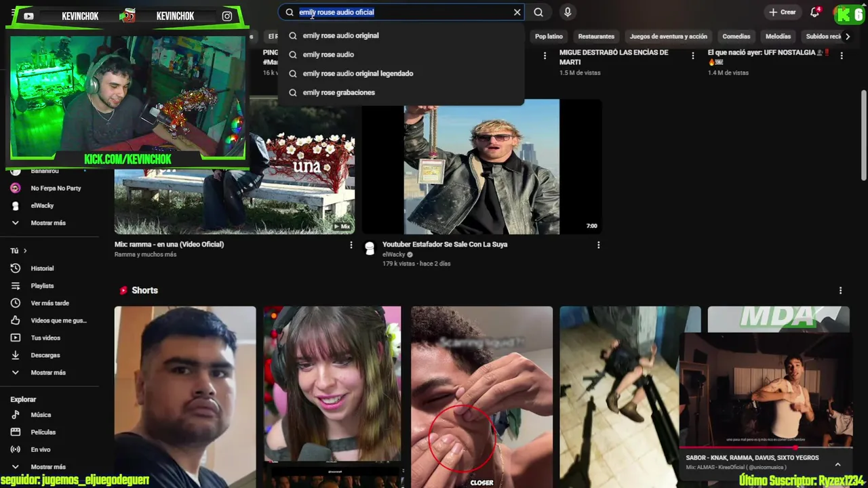
Task: Open 'Mix: ramma - en una (Video Oficial)' title
Action: pyautogui.click(x=169, y=244)
